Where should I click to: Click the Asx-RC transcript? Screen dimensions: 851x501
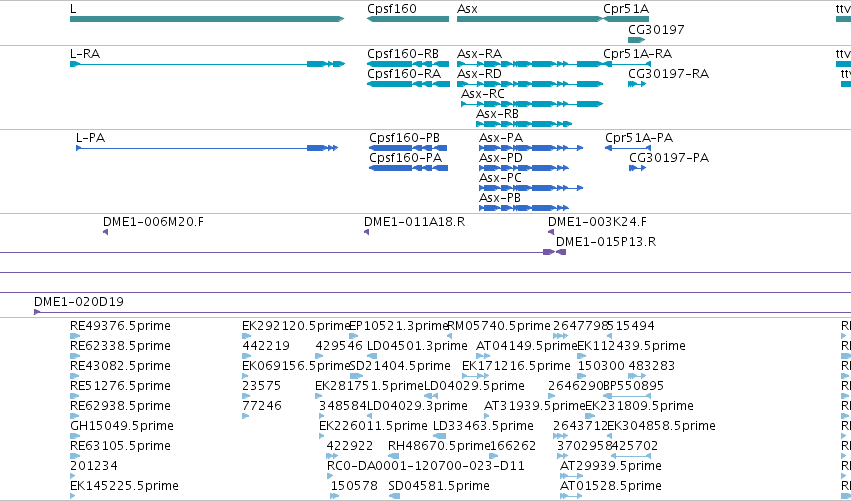tap(532, 104)
